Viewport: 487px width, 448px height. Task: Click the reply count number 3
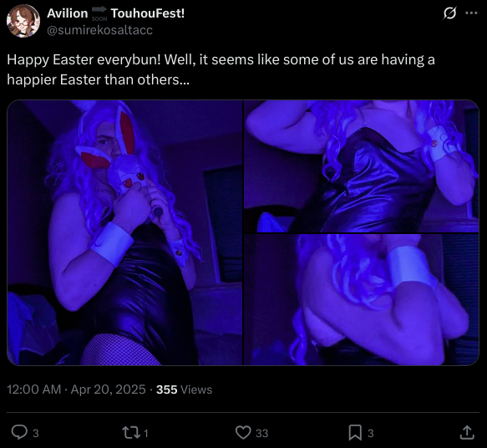click(x=36, y=433)
